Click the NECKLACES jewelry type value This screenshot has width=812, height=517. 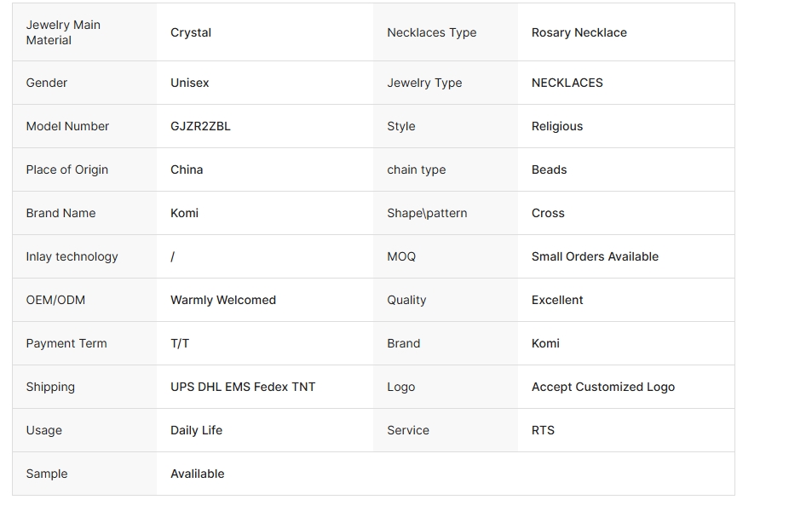(x=567, y=83)
